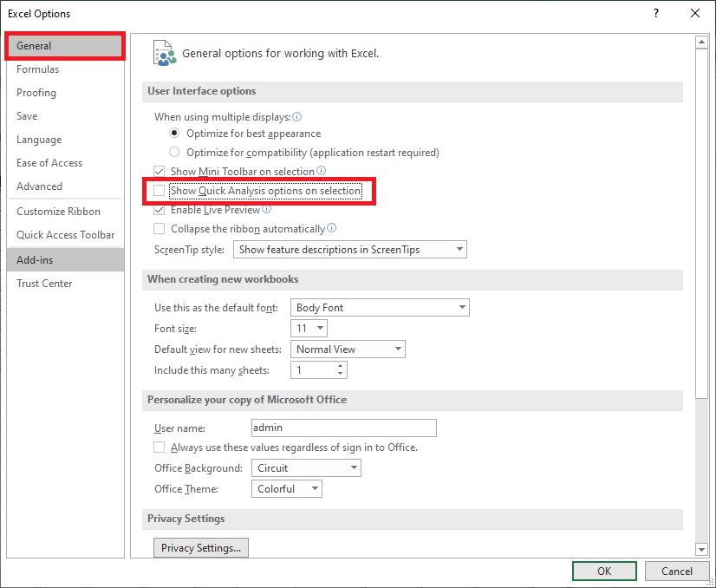Open the Trust Center category
Screen dimensions: 716x588
[65, 284]
